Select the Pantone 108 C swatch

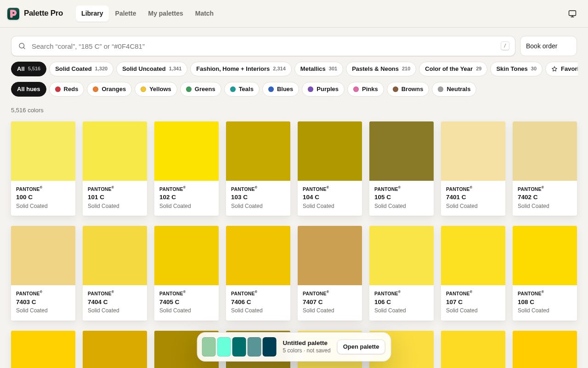[x=545, y=273]
